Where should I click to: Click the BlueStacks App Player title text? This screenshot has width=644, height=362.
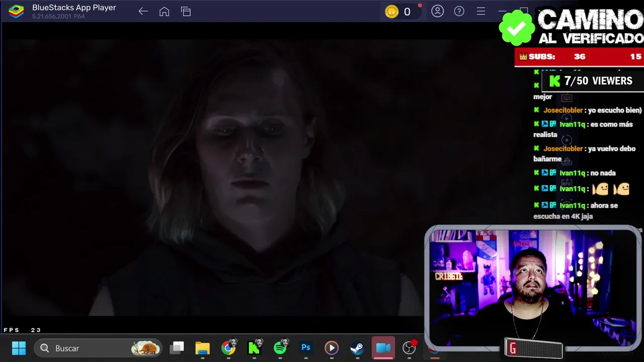click(x=74, y=8)
